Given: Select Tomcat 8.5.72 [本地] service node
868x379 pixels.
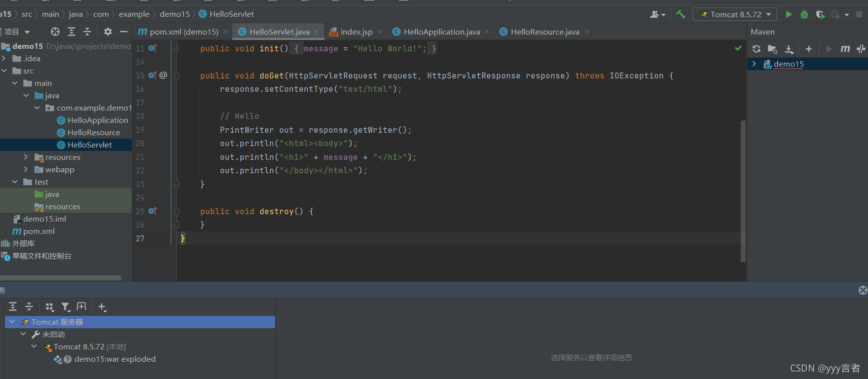Looking at the screenshot, I should pyautogui.click(x=85, y=347).
